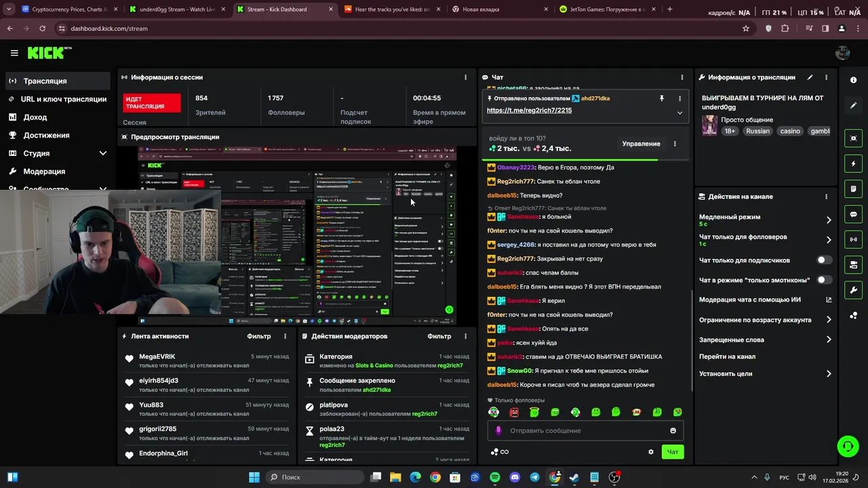
Task: Click the broadcast signal icon in right sidebar
Action: [x=853, y=239]
